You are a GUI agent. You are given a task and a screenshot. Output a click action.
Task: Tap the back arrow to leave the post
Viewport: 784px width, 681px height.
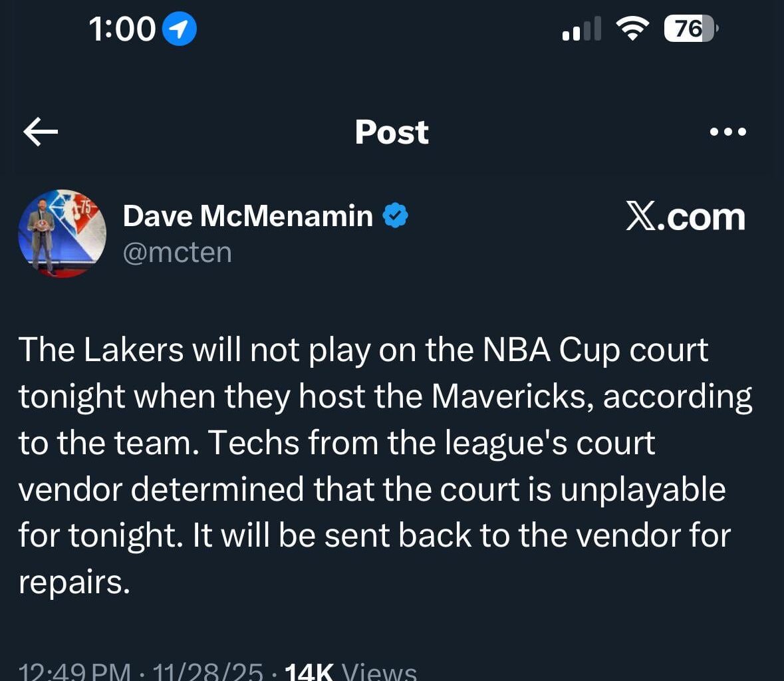[40, 132]
